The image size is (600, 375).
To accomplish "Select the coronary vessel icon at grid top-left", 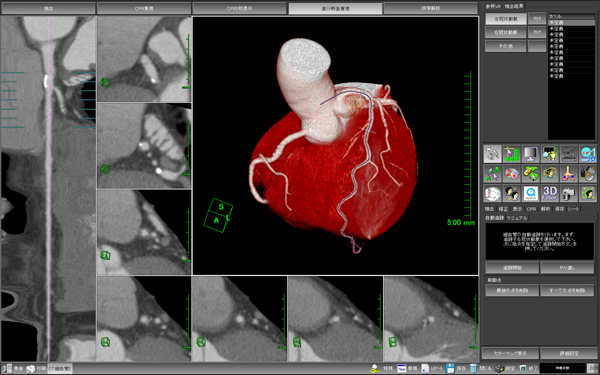I will pos(492,154).
